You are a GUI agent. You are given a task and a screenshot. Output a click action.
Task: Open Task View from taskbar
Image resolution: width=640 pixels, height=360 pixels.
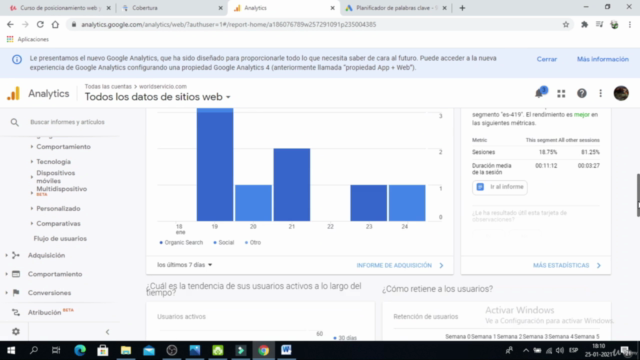point(56,350)
